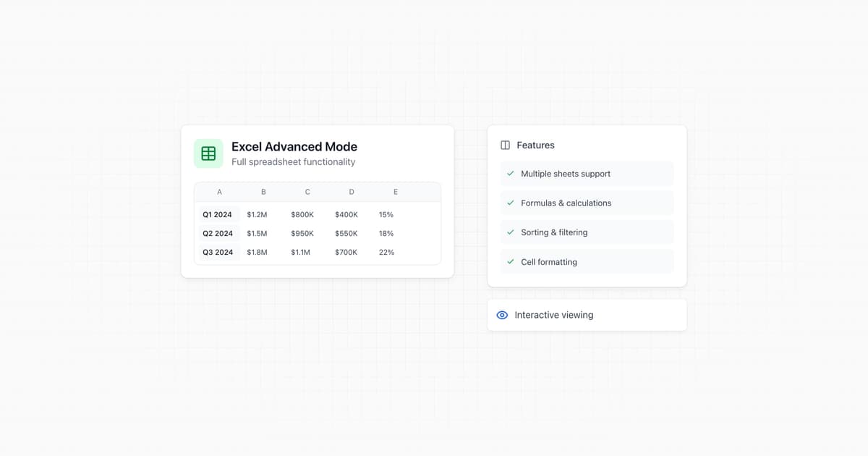Click the Q3 2024 row label
Screen dimensions: 868x456
point(218,252)
